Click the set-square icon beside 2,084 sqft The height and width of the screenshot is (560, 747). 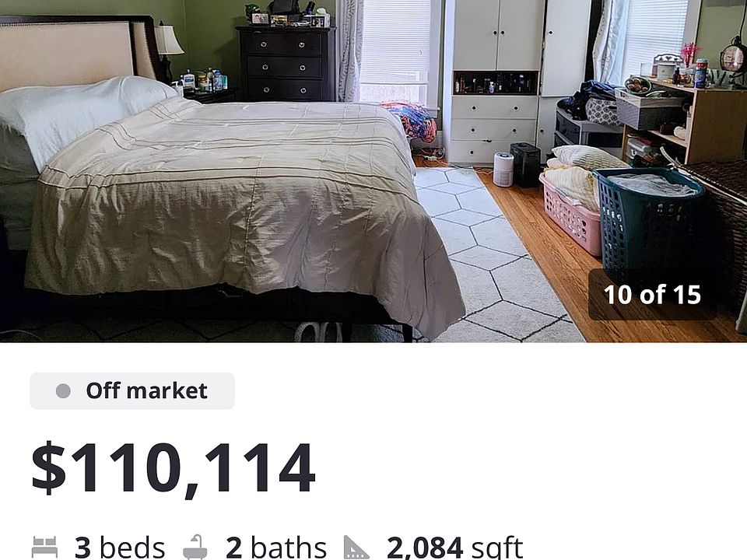[x=356, y=548]
